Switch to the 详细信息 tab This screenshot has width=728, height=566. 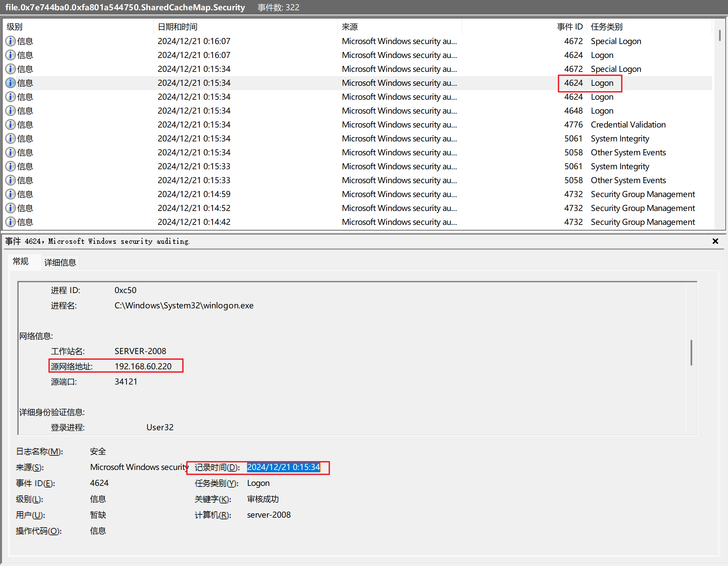(60, 263)
